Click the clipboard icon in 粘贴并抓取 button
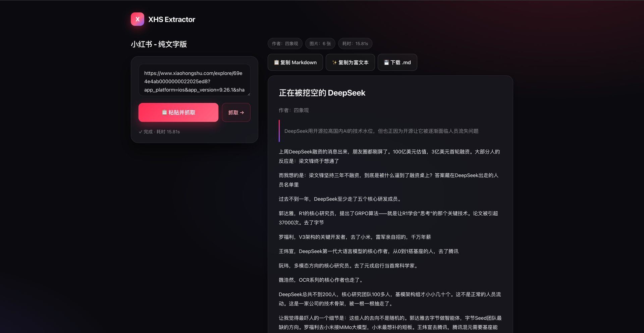Screen dimensions: 644x333 164,112
